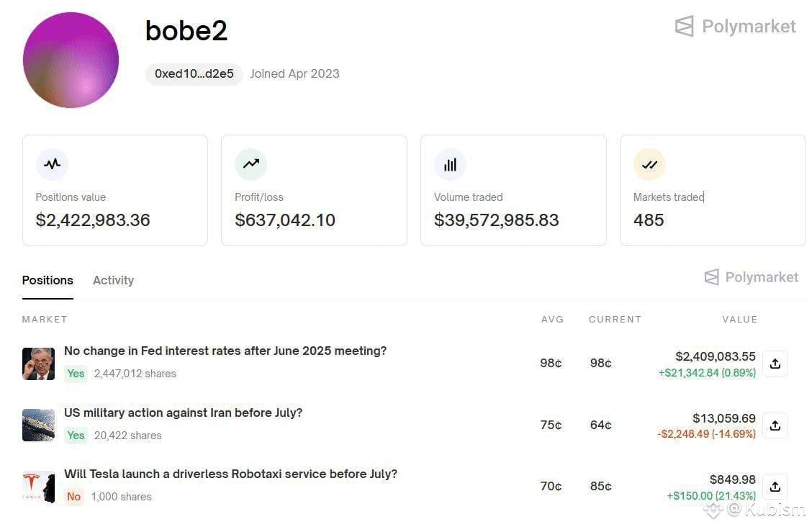This screenshot has width=812, height=527.
Task: Click the bobe2 gradient profile avatar
Action: 71,60
